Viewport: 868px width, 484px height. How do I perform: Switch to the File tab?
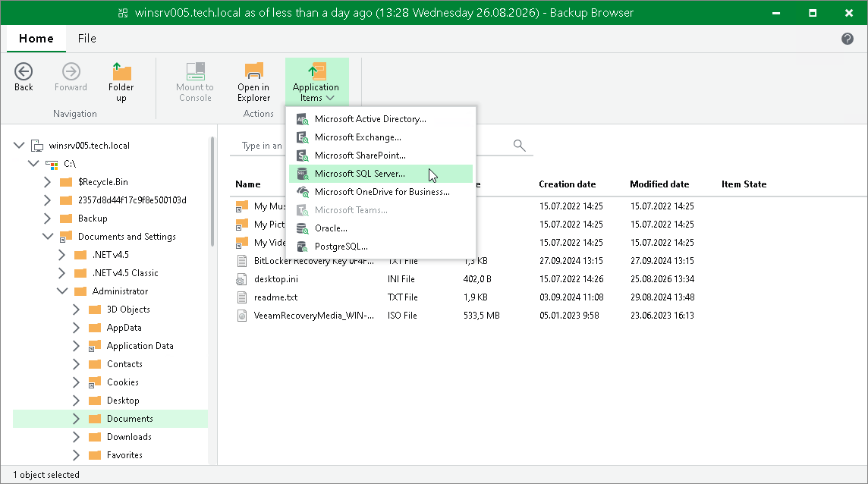87,39
